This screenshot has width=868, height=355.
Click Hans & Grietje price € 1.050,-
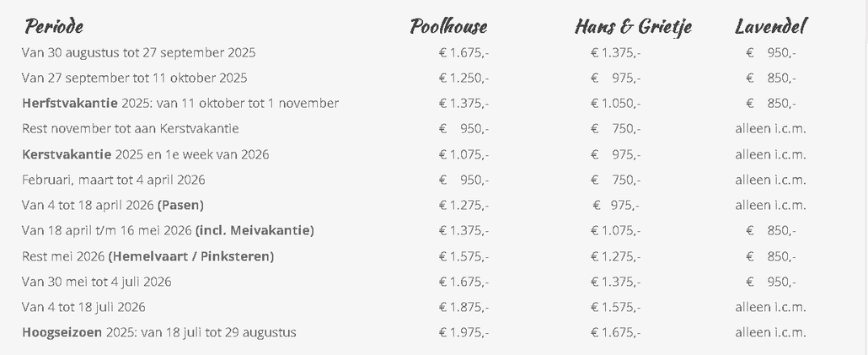(x=615, y=103)
